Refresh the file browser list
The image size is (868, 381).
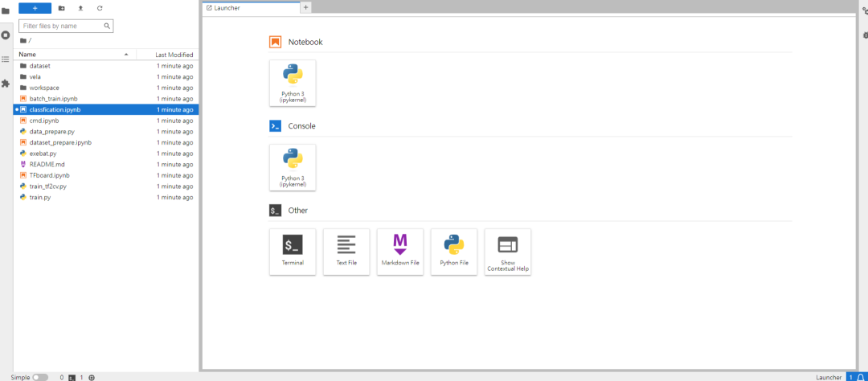(100, 8)
